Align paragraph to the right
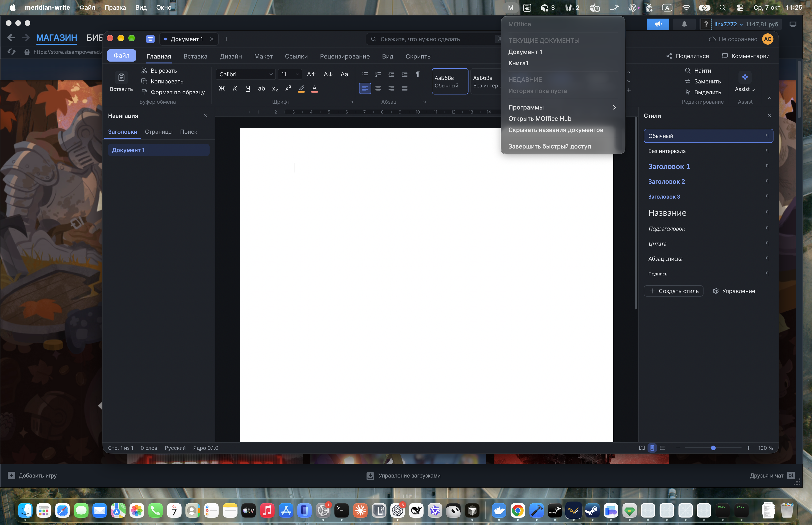 pyautogui.click(x=391, y=89)
